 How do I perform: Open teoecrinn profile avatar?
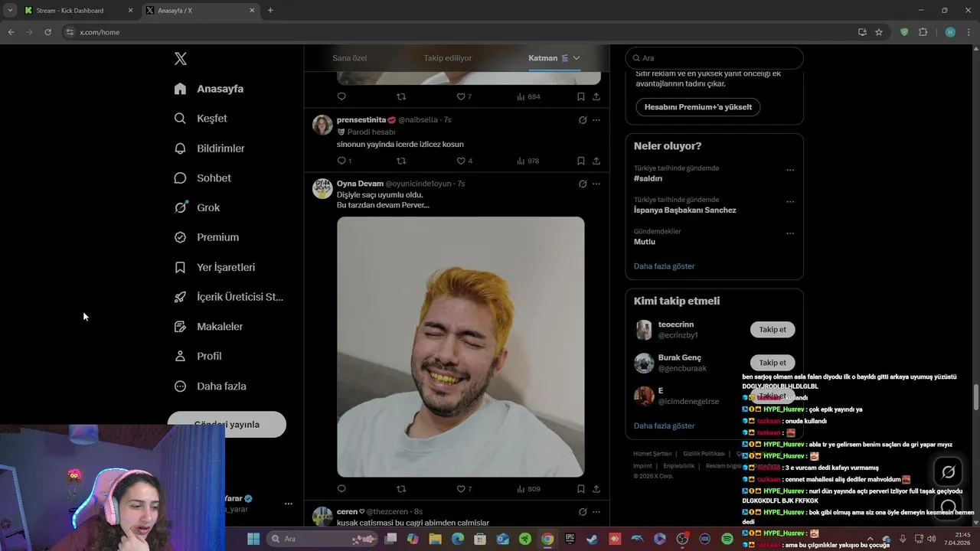[x=644, y=330]
